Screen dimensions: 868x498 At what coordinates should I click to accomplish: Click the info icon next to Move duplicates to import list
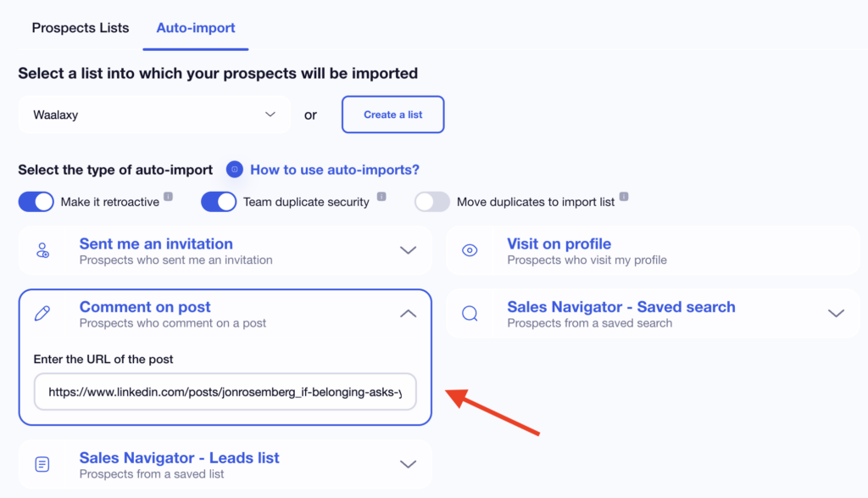click(x=624, y=197)
